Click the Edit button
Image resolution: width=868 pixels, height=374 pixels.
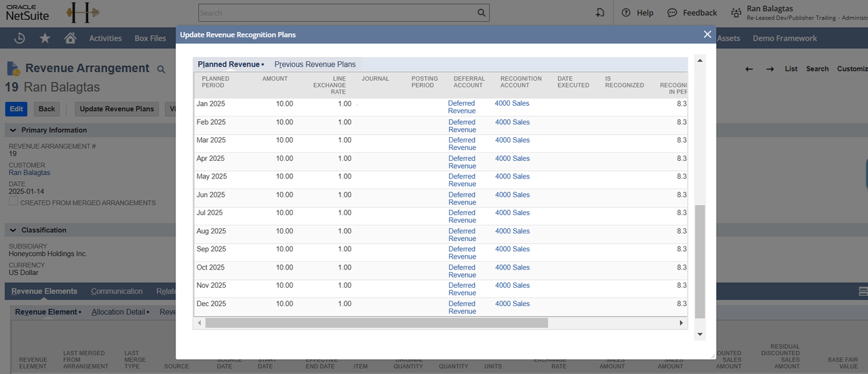click(x=16, y=109)
